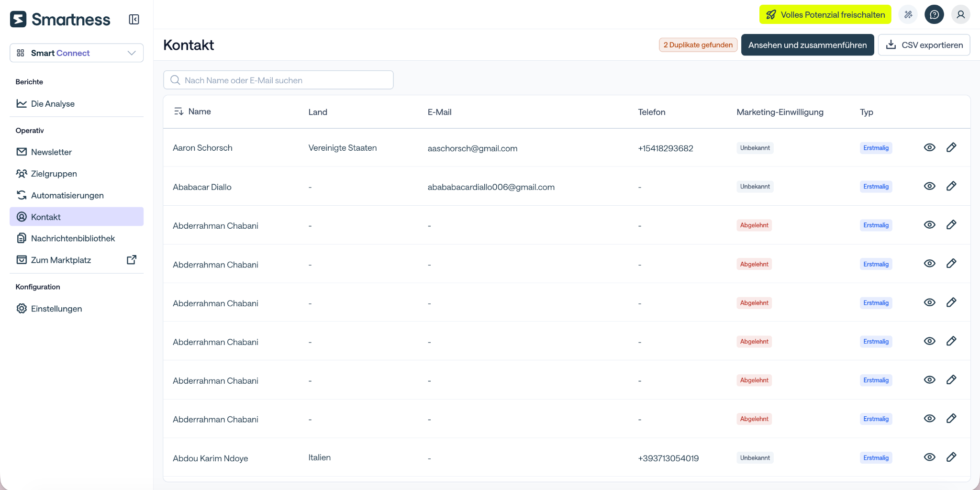Click the Unbekannt badge in Ababacar Diallo's row
Screen dimensions: 980x490
click(x=755, y=187)
